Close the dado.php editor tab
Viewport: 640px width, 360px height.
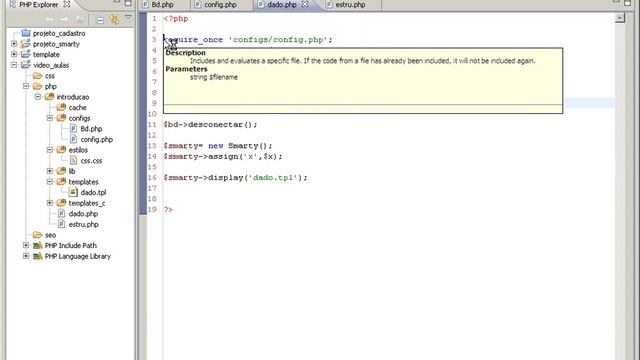(x=305, y=4)
